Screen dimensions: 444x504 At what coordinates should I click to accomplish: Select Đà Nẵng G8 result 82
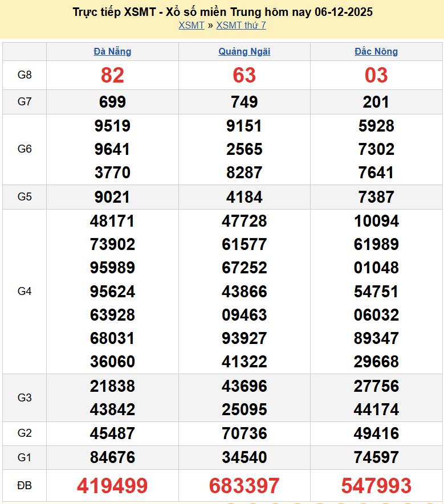112,75
